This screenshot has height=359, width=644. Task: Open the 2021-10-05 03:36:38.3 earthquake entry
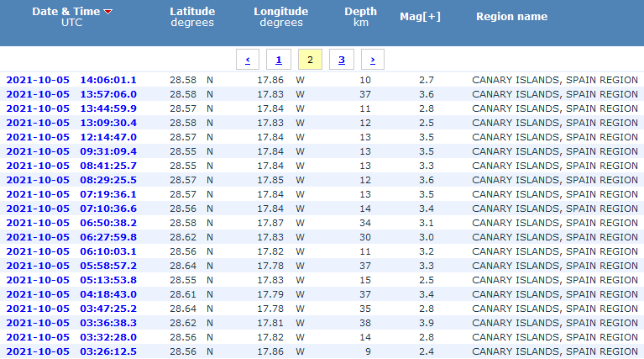pyautogui.click(x=71, y=323)
